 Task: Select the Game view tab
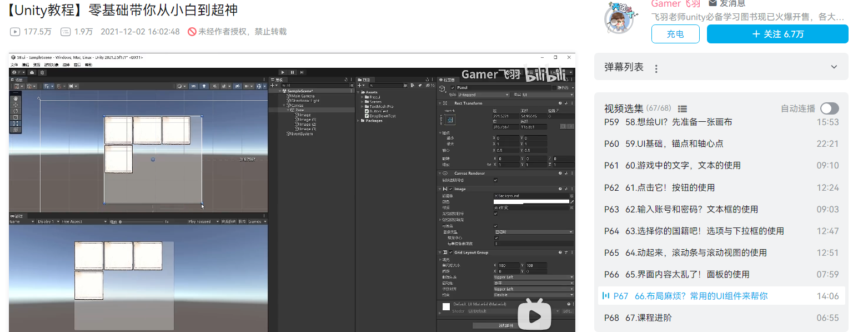pos(17,216)
